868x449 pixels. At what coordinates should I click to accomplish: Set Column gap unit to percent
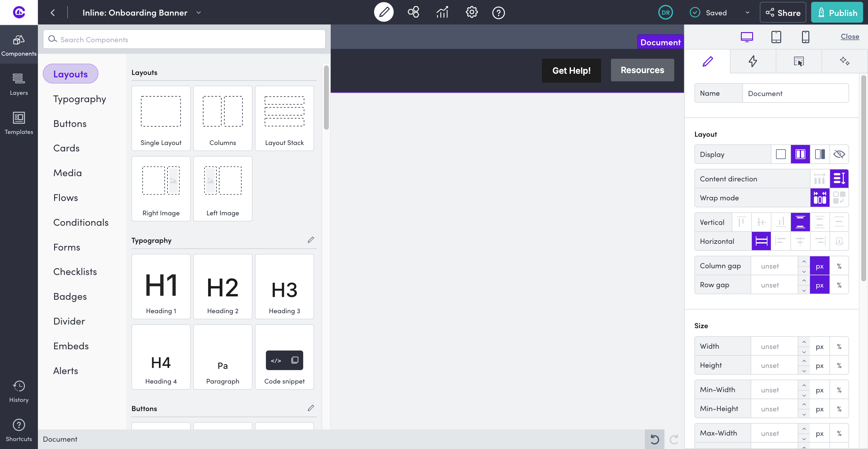coord(839,266)
